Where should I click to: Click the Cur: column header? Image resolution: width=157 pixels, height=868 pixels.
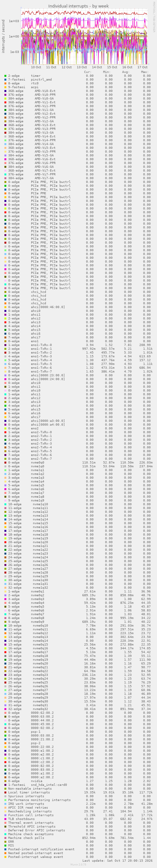(x=88, y=72)
